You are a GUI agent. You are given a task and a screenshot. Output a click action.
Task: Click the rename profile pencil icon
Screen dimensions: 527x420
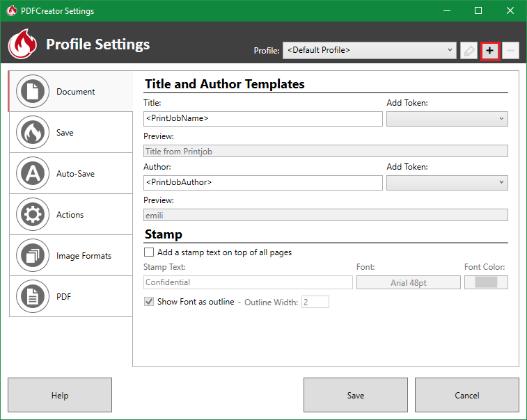[469, 51]
